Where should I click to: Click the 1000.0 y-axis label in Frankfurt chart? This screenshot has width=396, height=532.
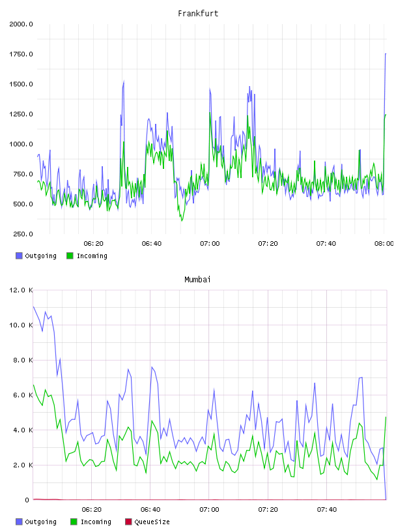pyautogui.click(x=21, y=144)
